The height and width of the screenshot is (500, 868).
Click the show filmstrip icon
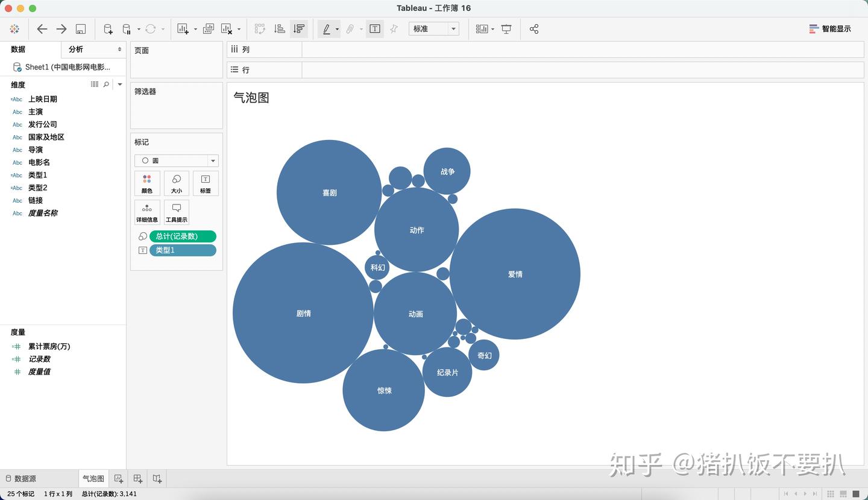[843, 494]
